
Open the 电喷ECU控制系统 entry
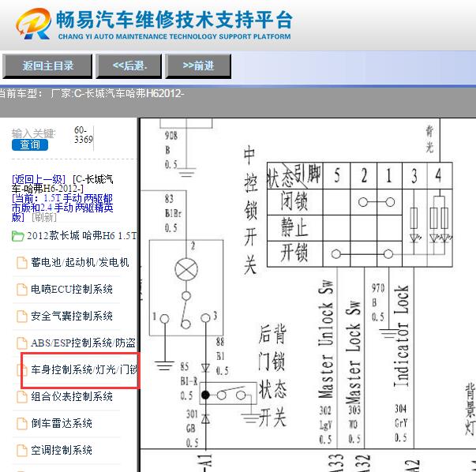click(x=72, y=289)
